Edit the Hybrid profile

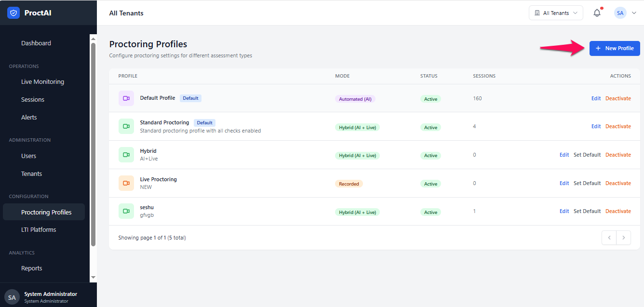tap(564, 155)
